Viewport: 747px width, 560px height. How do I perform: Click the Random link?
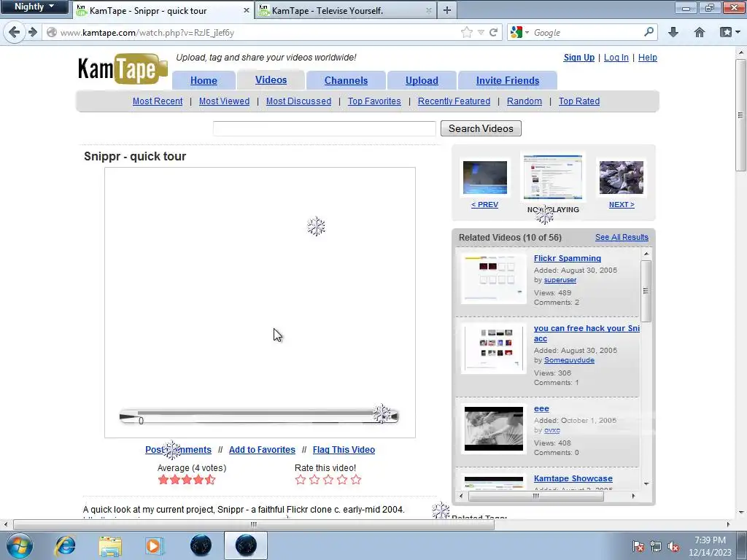pos(524,101)
